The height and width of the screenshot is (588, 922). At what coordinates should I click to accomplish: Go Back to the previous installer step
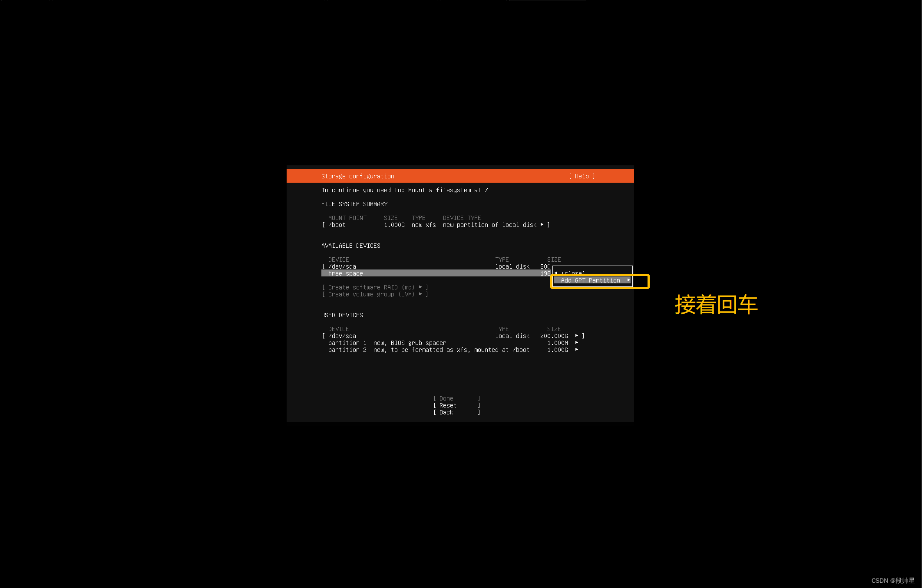coord(446,412)
